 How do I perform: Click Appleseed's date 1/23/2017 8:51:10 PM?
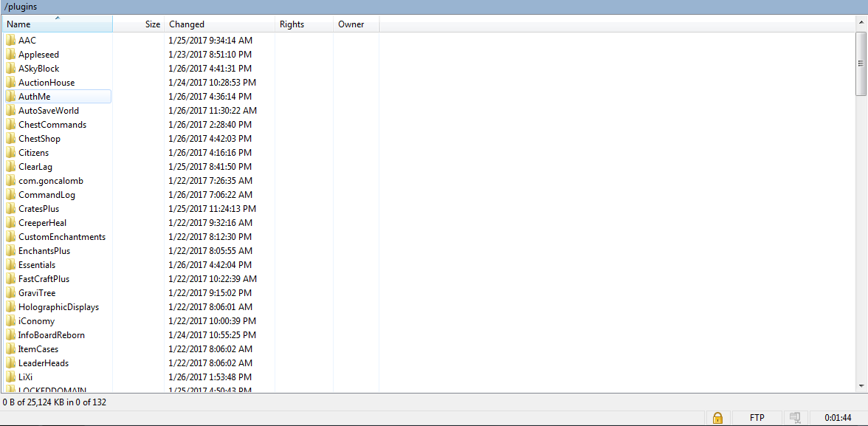pos(210,55)
